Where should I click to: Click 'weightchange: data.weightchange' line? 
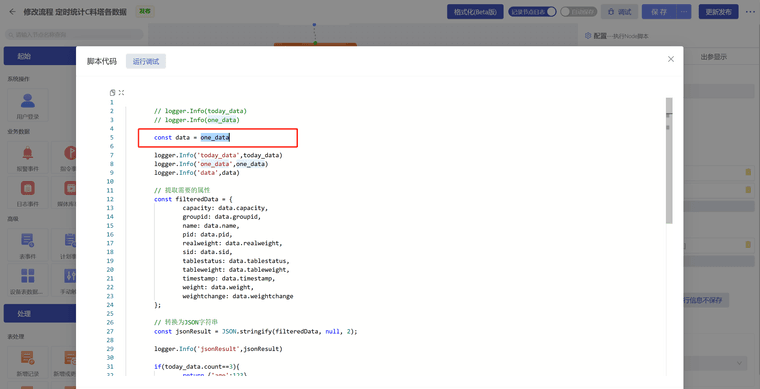coord(238,296)
